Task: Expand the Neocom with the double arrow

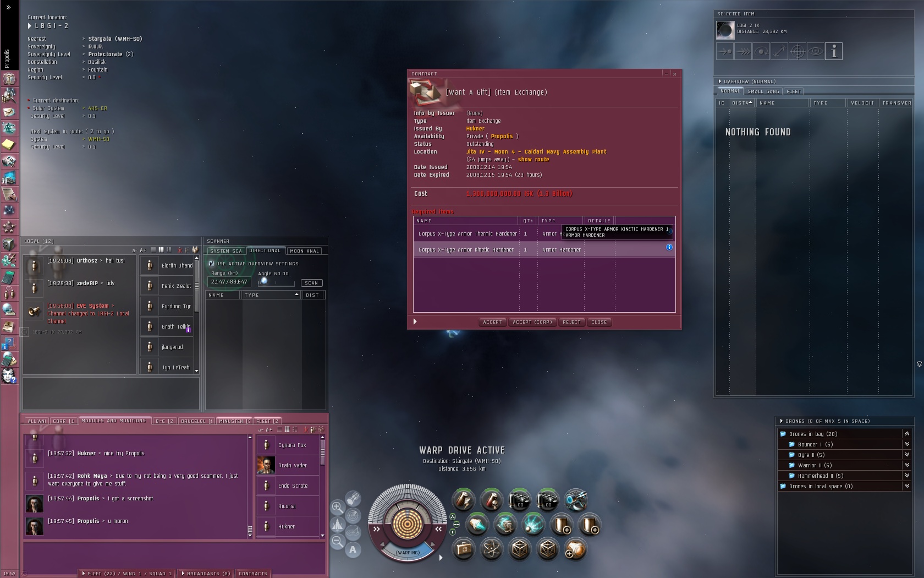Action: pos(8,8)
